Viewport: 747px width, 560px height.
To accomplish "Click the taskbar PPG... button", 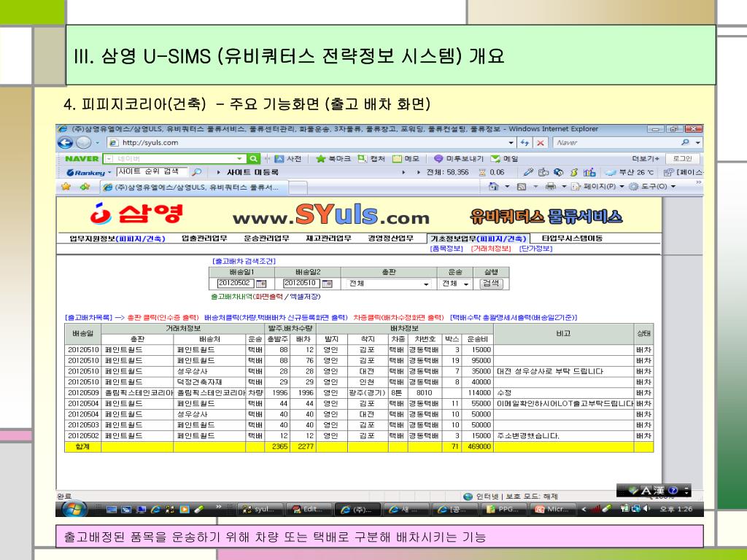I will 504,509.
